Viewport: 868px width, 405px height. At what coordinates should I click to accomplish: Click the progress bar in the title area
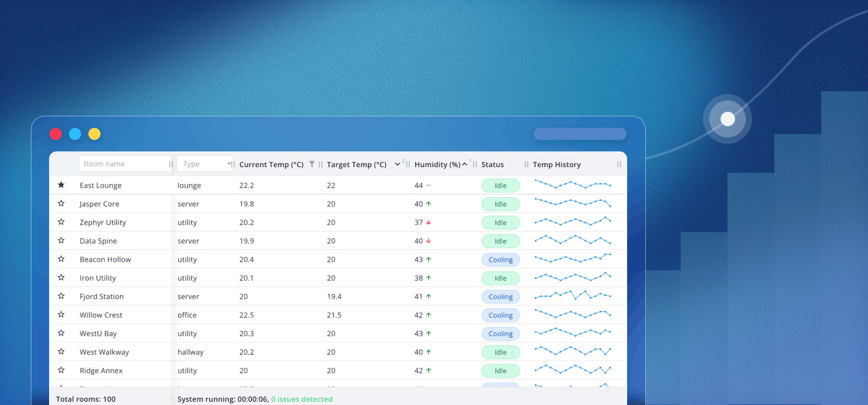pyautogui.click(x=580, y=133)
